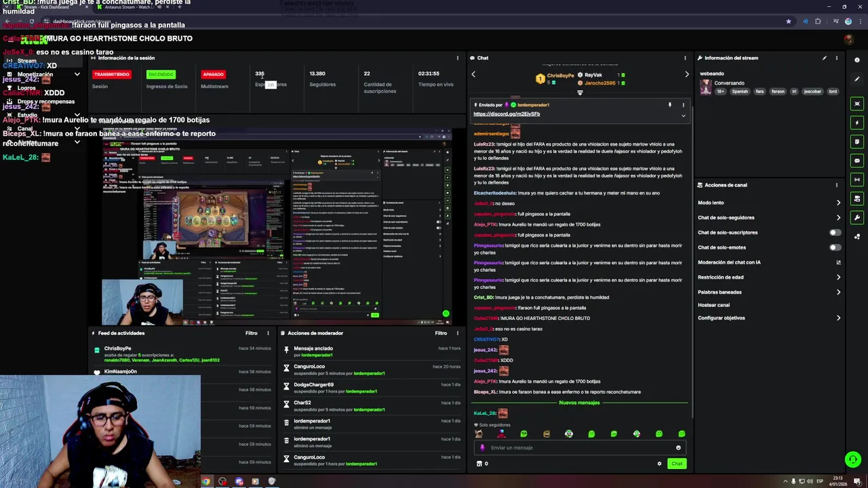This screenshot has height=488, width=868.
Task: Jump to Nuevos mensajes in chat
Action: [579, 403]
